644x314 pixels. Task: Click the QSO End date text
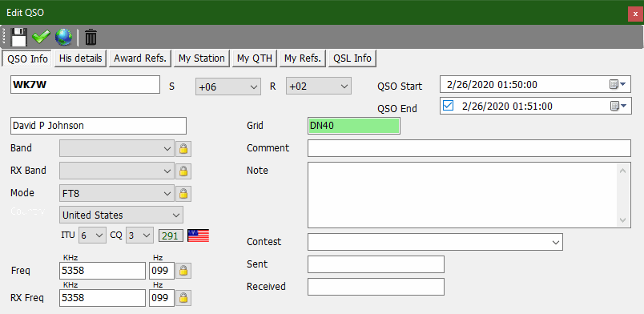click(507, 106)
